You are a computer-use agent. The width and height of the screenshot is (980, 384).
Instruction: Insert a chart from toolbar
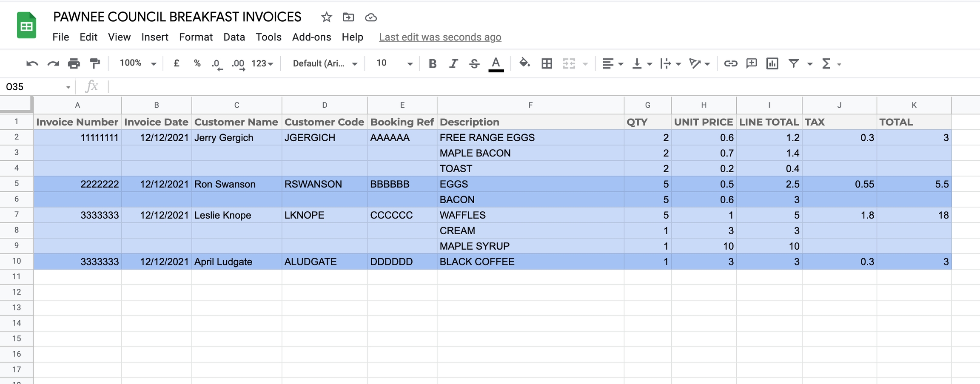772,64
